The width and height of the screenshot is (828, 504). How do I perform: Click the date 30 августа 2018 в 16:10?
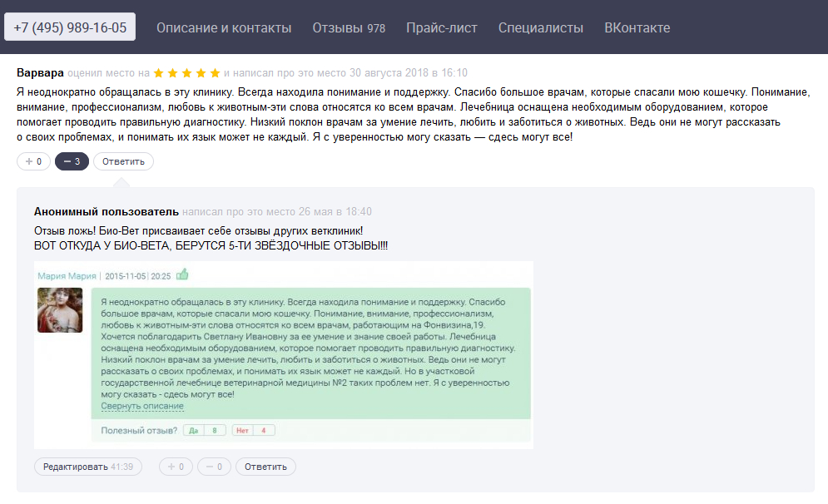(409, 73)
